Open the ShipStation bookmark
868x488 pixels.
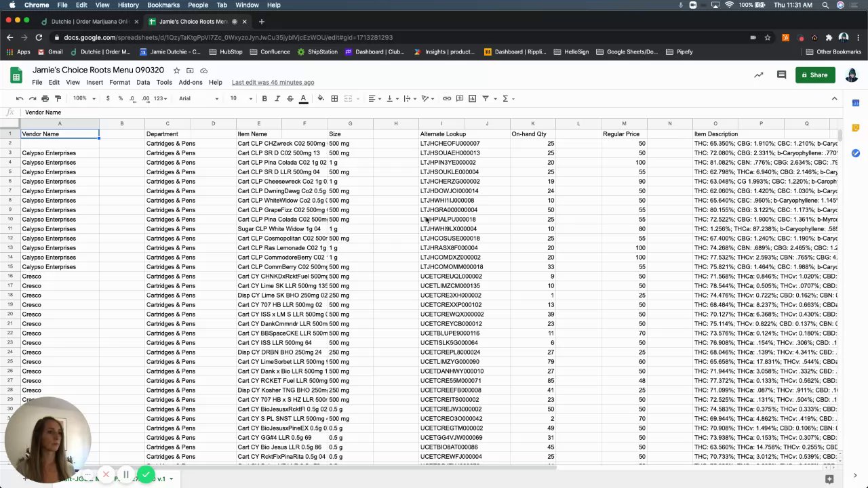(317, 52)
